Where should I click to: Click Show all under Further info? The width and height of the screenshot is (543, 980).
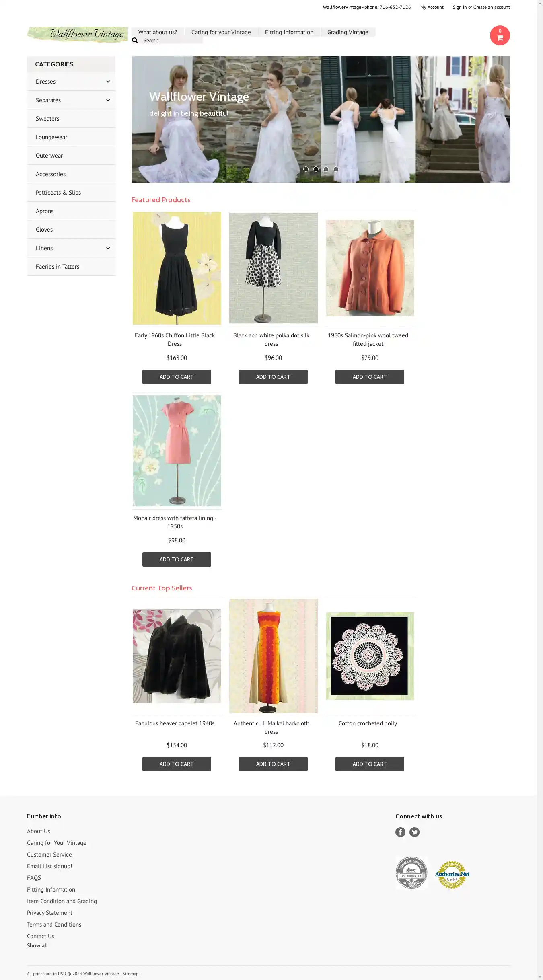37,945
